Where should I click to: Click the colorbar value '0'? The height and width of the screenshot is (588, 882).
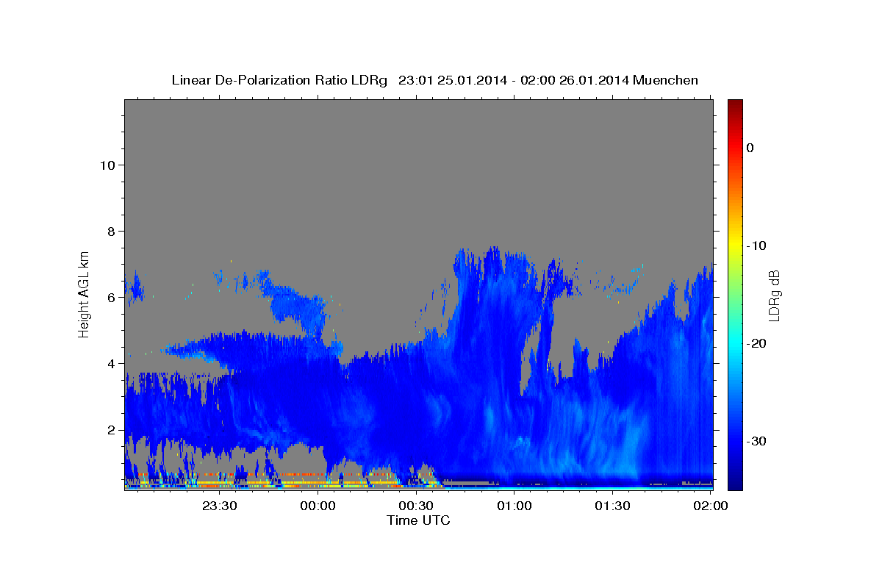pyautogui.click(x=750, y=148)
